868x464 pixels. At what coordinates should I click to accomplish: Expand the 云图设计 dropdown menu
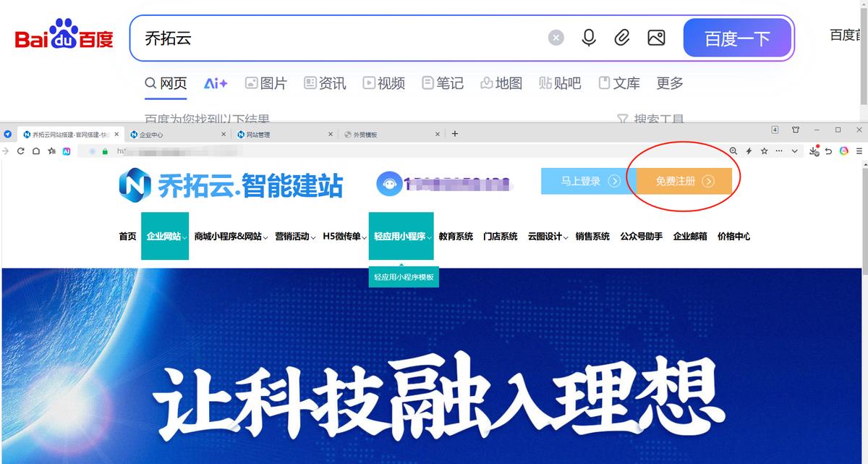point(548,236)
